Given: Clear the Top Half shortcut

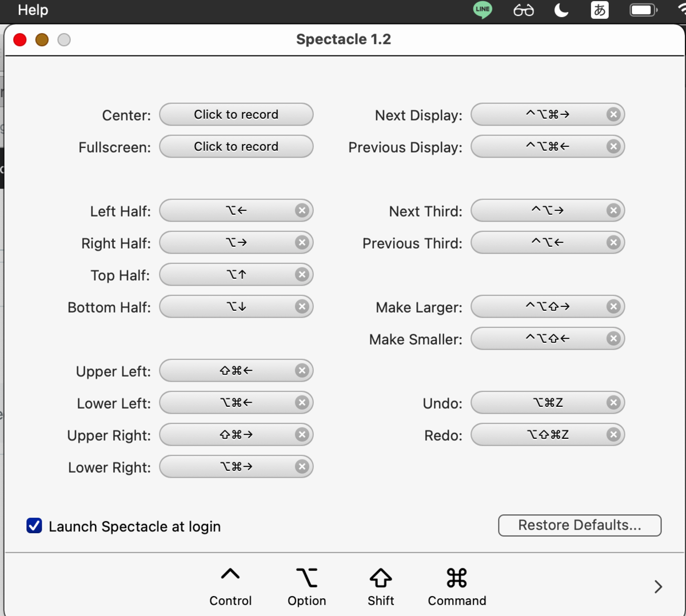Looking at the screenshot, I should [x=302, y=275].
